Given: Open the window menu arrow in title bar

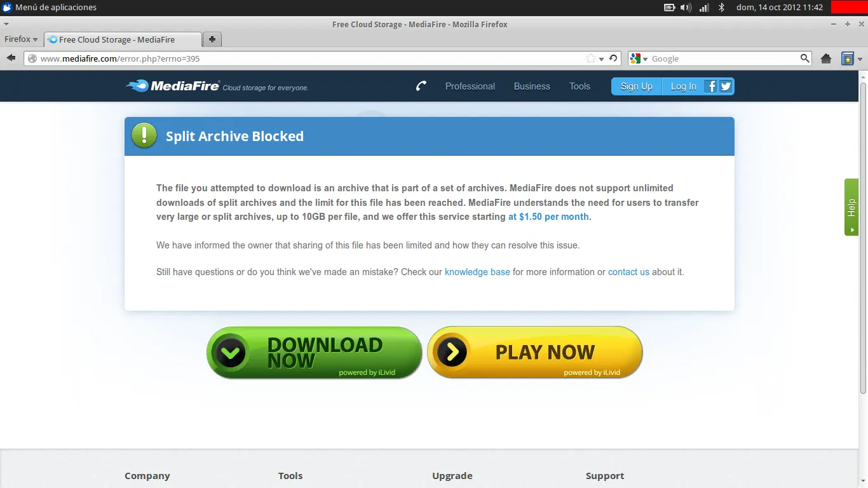Looking at the screenshot, I should [6, 24].
